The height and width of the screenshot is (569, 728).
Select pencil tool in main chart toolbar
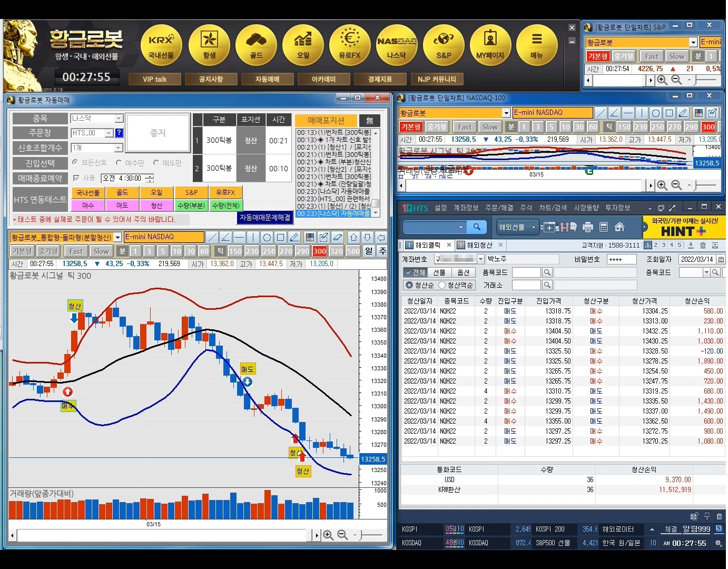pyautogui.click(x=294, y=237)
